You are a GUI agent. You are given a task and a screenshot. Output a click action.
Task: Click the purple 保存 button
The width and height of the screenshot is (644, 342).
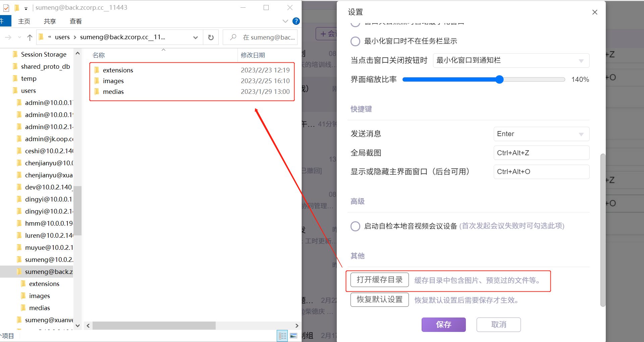[x=443, y=325]
